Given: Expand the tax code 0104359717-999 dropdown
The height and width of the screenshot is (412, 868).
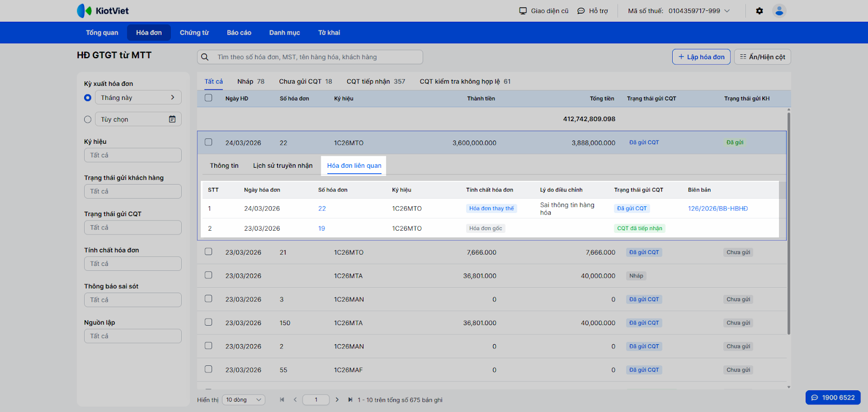Looking at the screenshot, I should pos(727,11).
